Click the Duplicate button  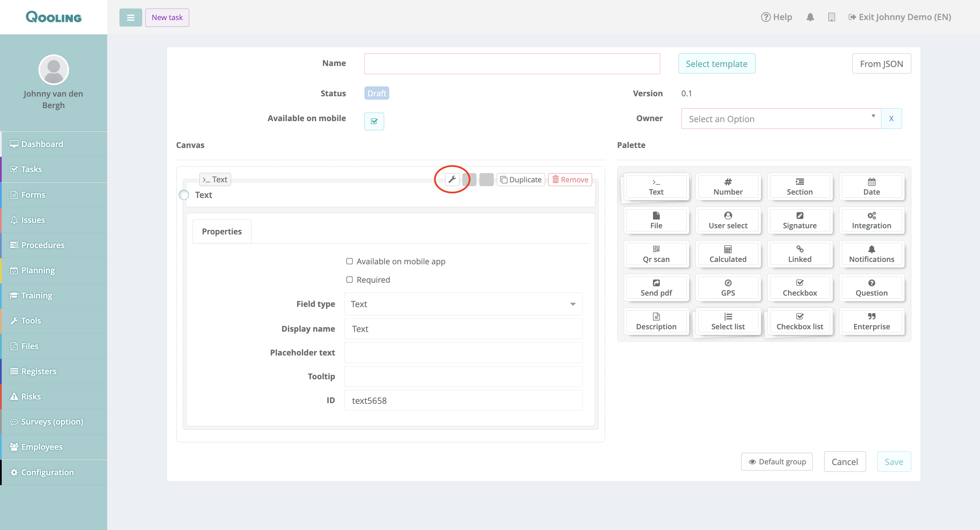pos(520,180)
